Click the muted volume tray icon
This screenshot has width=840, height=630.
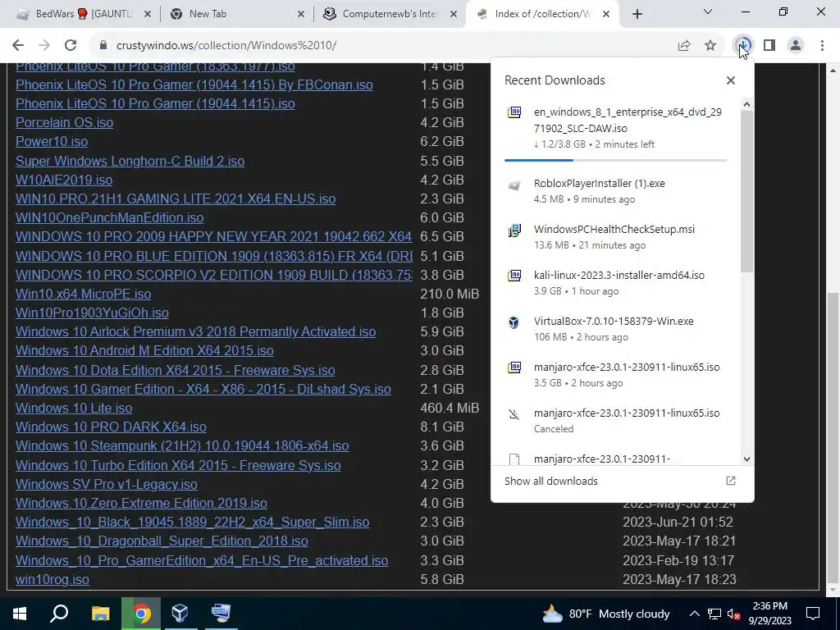[733, 614]
